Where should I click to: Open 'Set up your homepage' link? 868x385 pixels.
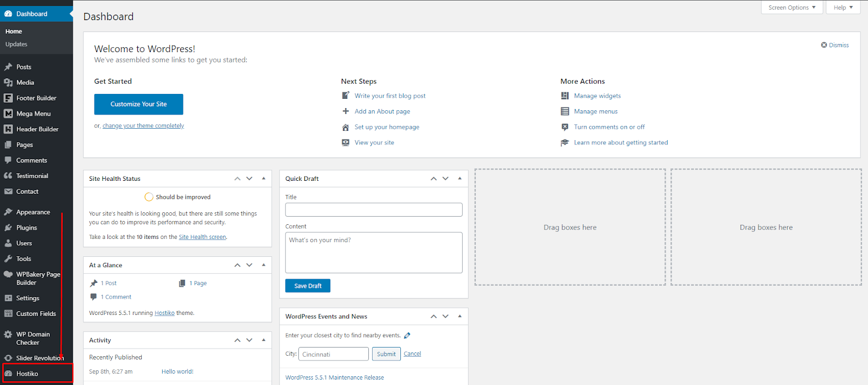(x=387, y=127)
